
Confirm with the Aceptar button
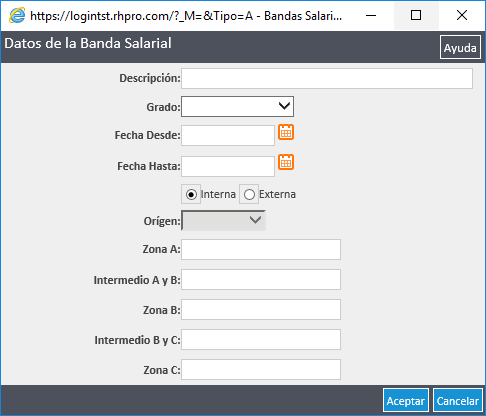(406, 401)
